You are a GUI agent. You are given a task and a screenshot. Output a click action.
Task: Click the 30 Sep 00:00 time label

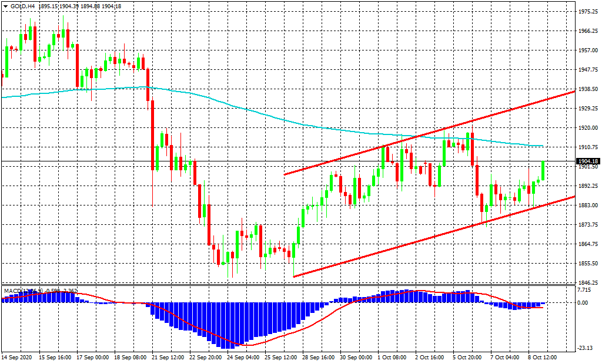click(356, 357)
